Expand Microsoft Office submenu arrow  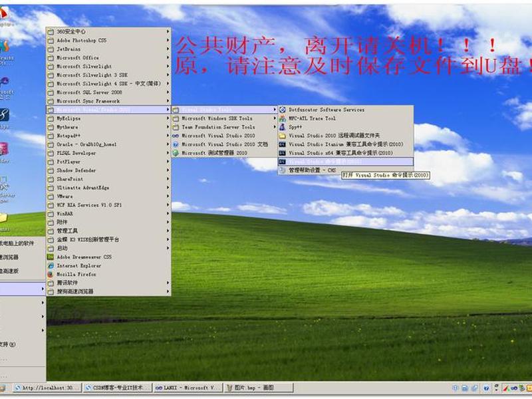(x=168, y=58)
